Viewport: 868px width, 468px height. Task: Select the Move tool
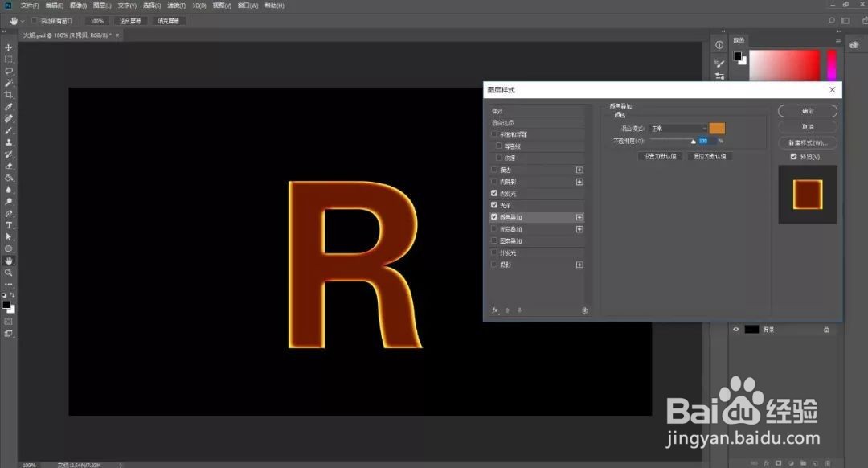click(8, 47)
